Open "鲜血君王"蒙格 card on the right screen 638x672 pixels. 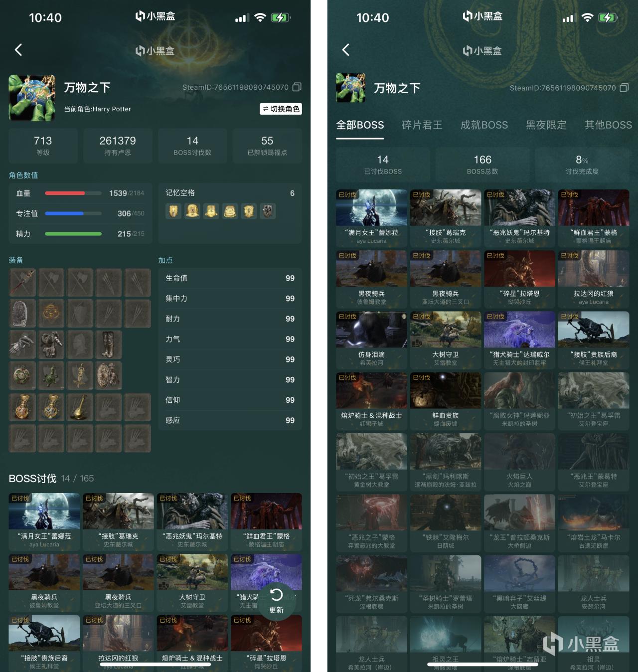tap(594, 218)
